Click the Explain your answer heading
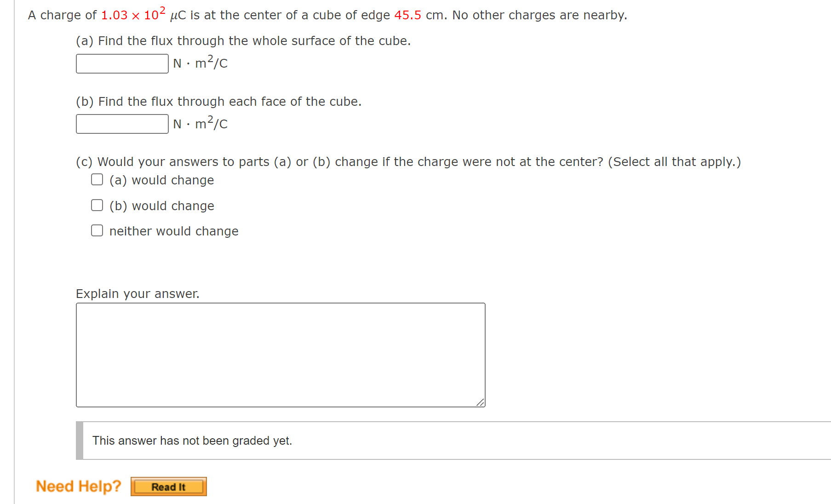Viewport: 831px width, 504px height. [x=138, y=293]
